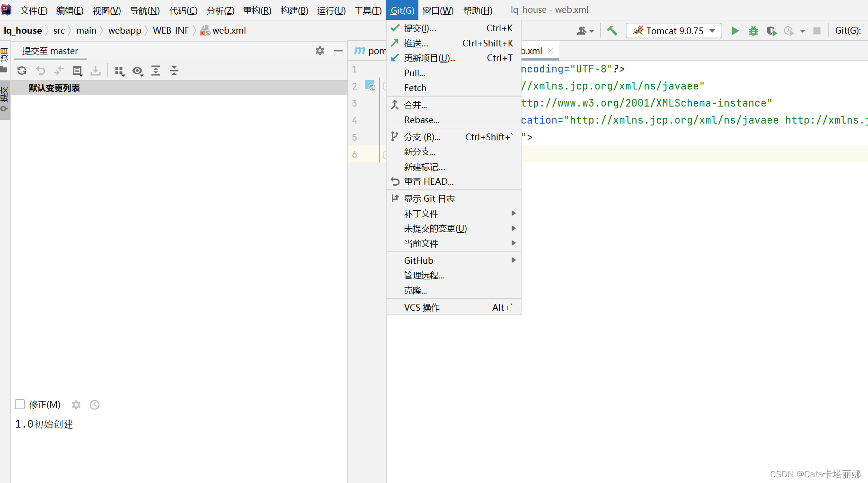Click the Shelve download icon
Viewport: 868px width, 483px height.
96,71
